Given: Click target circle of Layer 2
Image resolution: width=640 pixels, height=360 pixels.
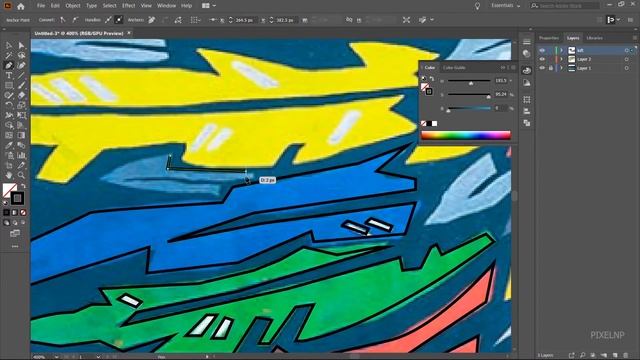Looking at the screenshot, I should tap(627, 59).
